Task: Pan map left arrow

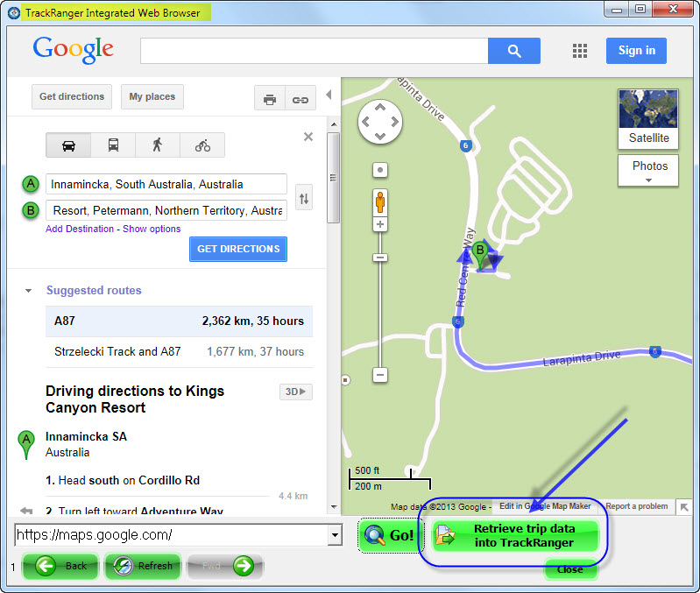Action: coord(365,122)
